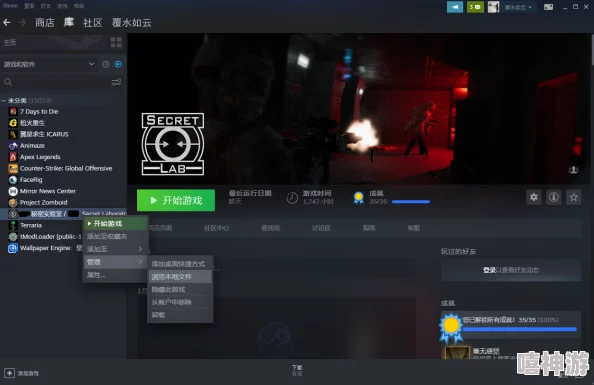Open game settings gear icon
Screen dimensions: 594x385
coord(534,197)
